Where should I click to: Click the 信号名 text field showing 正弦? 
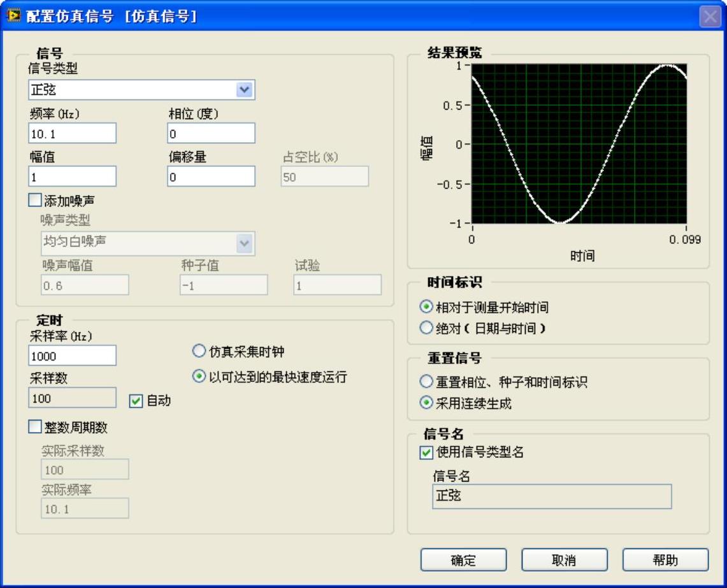coord(552,496)
